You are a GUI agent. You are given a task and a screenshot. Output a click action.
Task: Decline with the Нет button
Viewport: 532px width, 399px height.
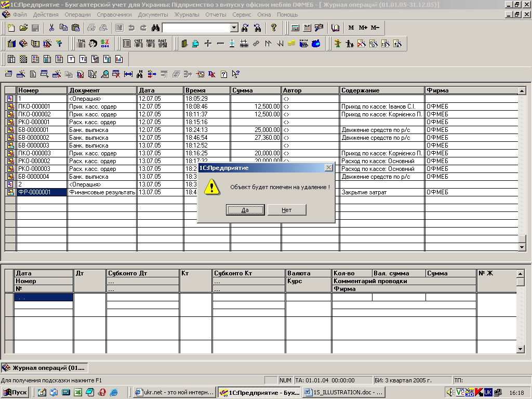point(287,210)
